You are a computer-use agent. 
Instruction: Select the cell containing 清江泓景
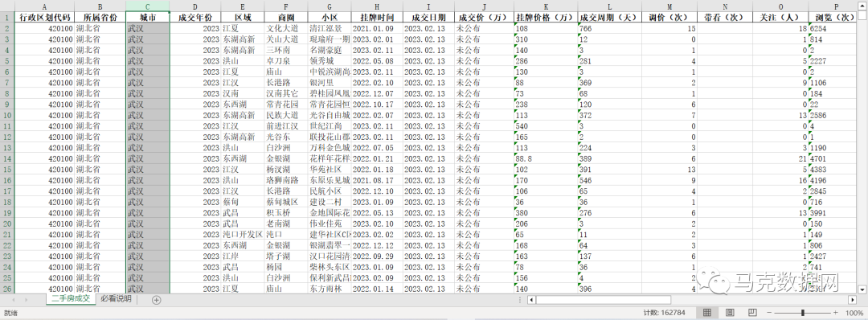330,28
